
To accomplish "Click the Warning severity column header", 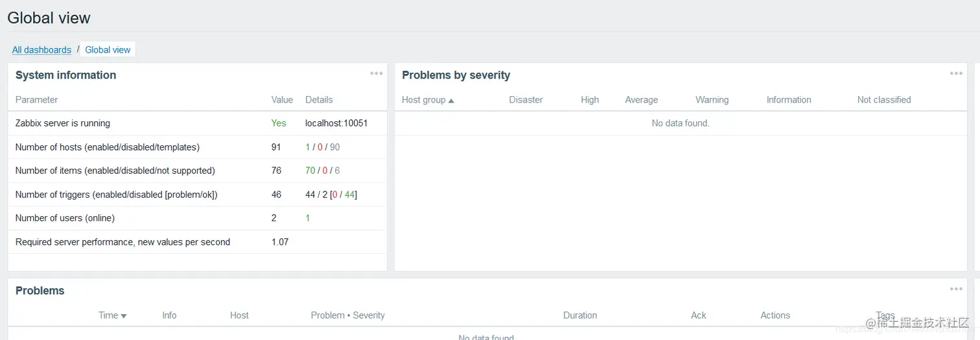I will [712, 100].
